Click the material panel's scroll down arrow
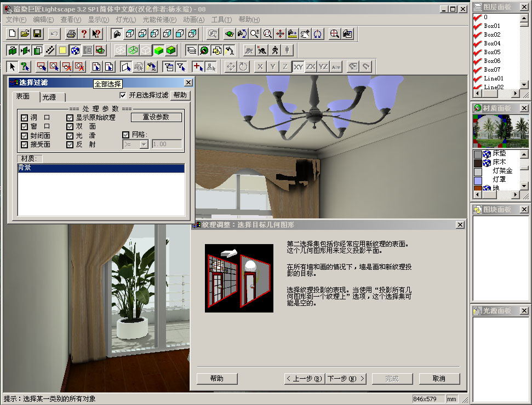The width and height of the screenshot is (532, 405). click(524, 186)
